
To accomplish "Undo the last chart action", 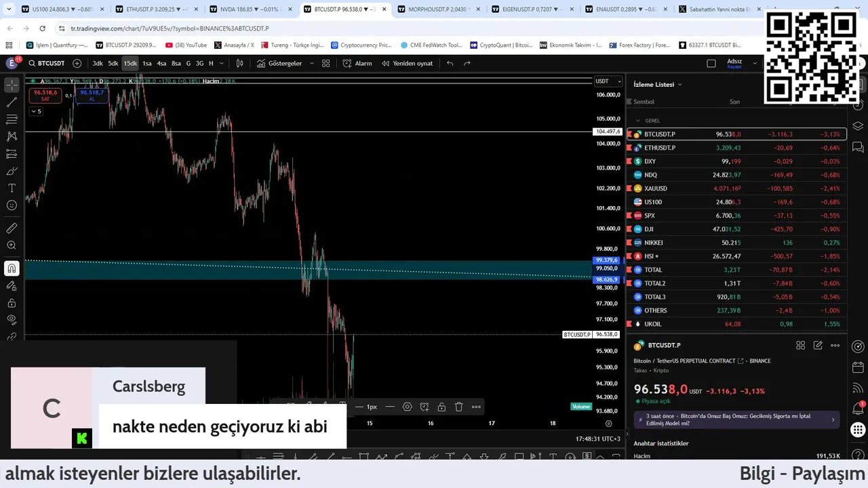I will click(x=450, y=63).
